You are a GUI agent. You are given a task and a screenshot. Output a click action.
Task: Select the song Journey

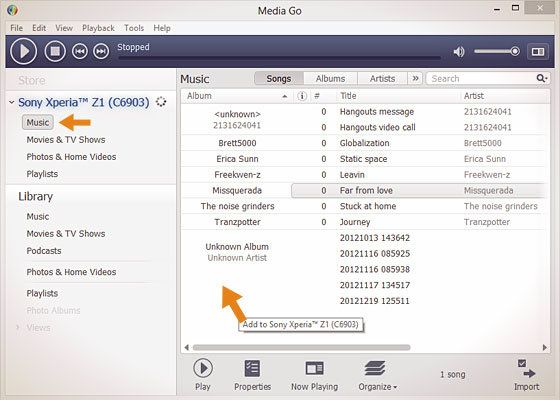(355, 222)
